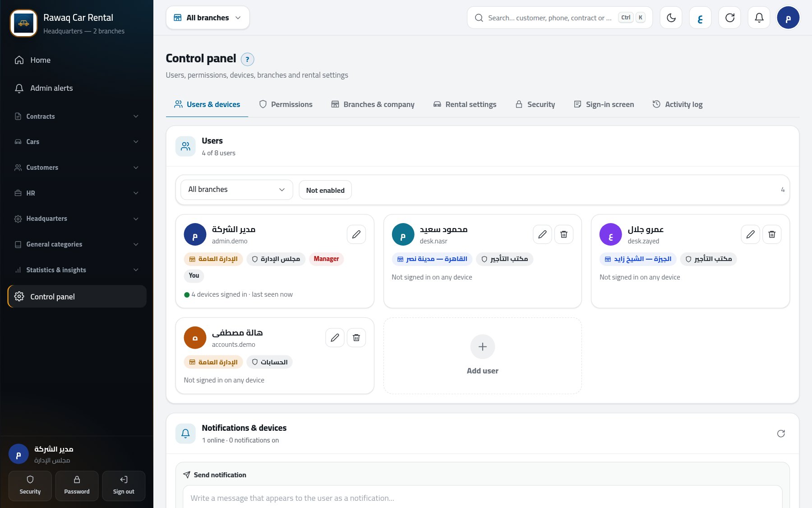
Task: Expand the General categories sidebar section
Action: (x=77, y=244)
